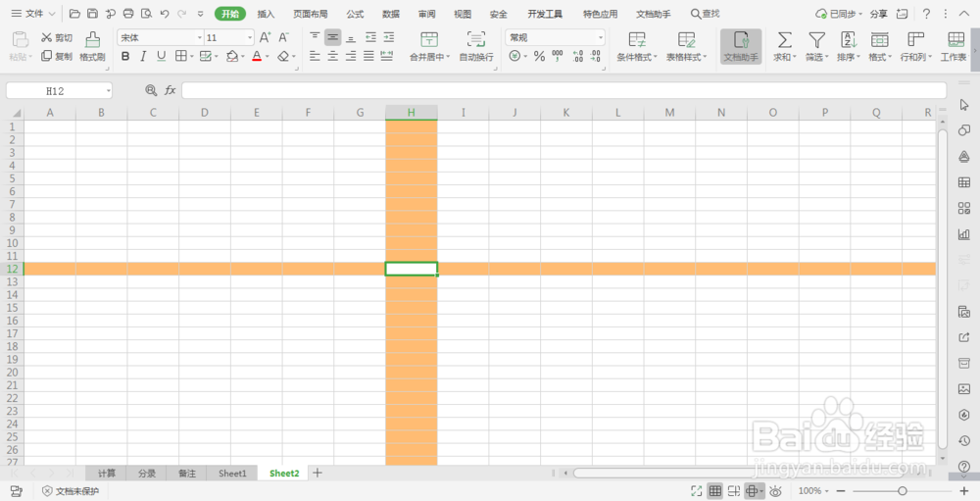
Task: Click the justify alignment icon
Action: (369, 56)
